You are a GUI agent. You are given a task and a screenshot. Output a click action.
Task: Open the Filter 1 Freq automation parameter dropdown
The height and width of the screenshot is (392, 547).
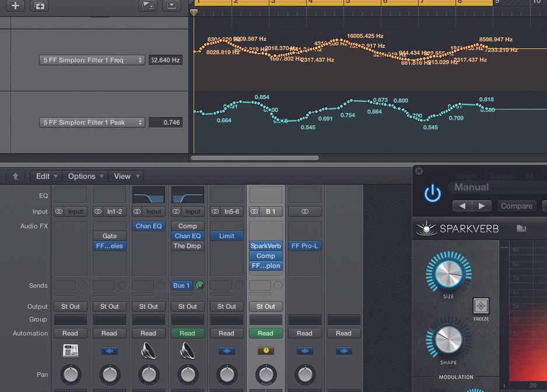[x=92, y=59]
